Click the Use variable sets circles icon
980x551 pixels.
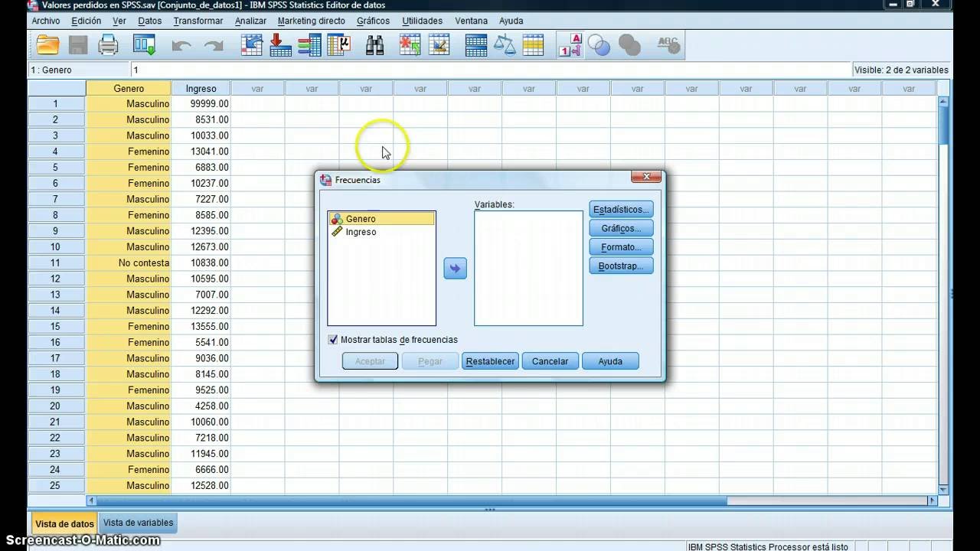(x=599, y=46)
